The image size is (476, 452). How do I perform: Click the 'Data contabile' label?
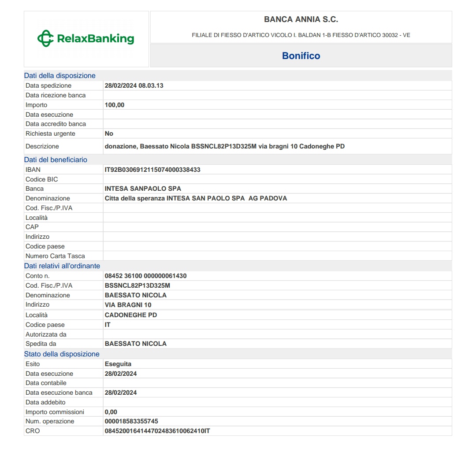click(46, 383)
